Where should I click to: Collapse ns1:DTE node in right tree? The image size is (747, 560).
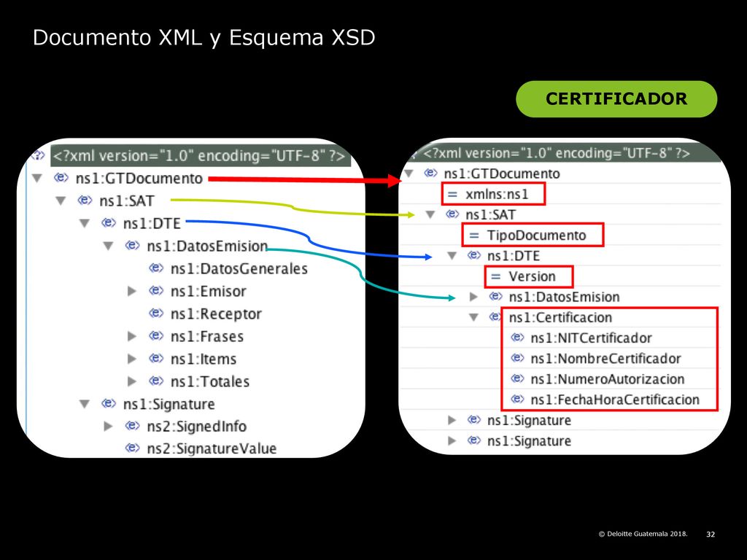[x=452, y=256]
